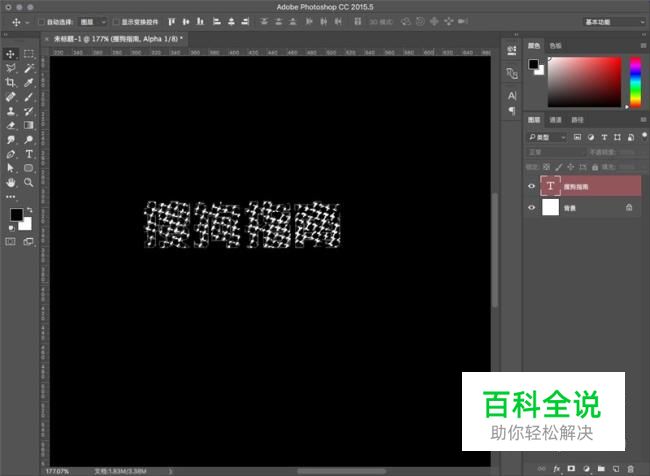The height and width of the screenshot is (476, 650).
Task: Align left edges in options bar
Action: (x=217, y=22)
